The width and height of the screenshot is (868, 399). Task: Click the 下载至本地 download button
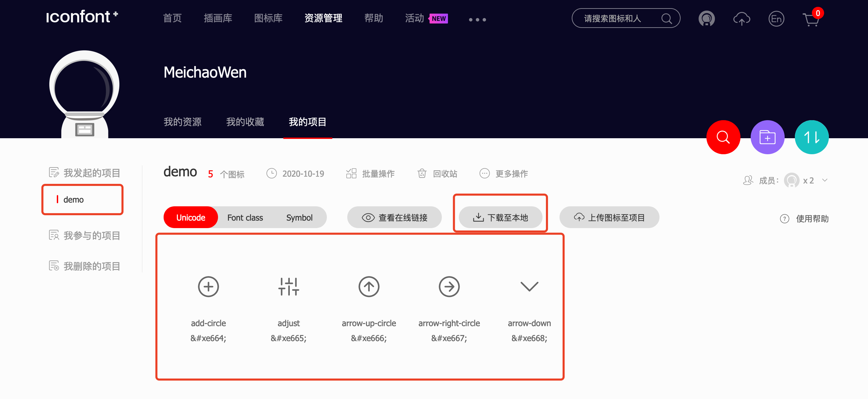click(500, 217)
